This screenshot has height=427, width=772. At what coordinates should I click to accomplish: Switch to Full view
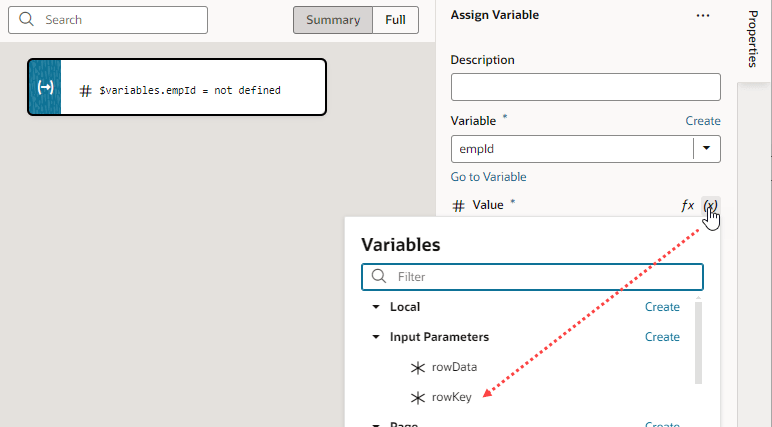[395, 20]
